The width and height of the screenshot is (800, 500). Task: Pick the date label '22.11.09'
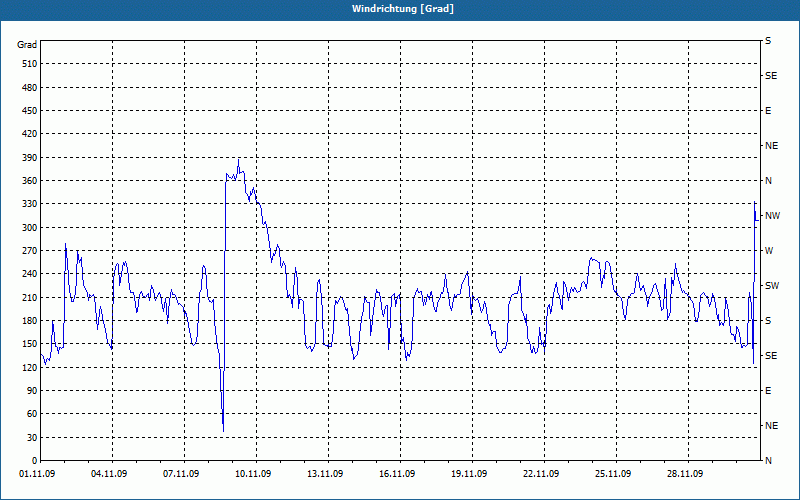pyautogui.click(x=541, y=474)
